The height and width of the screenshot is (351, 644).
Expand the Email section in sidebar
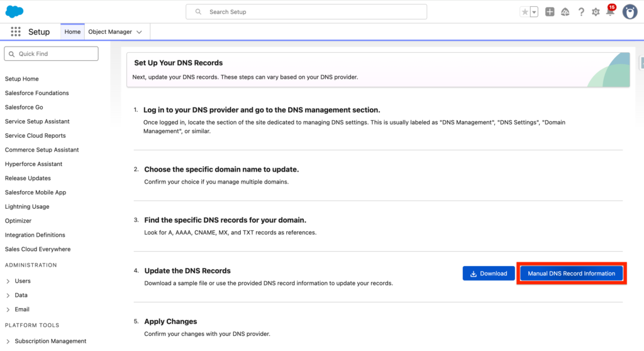coord(8,309)
